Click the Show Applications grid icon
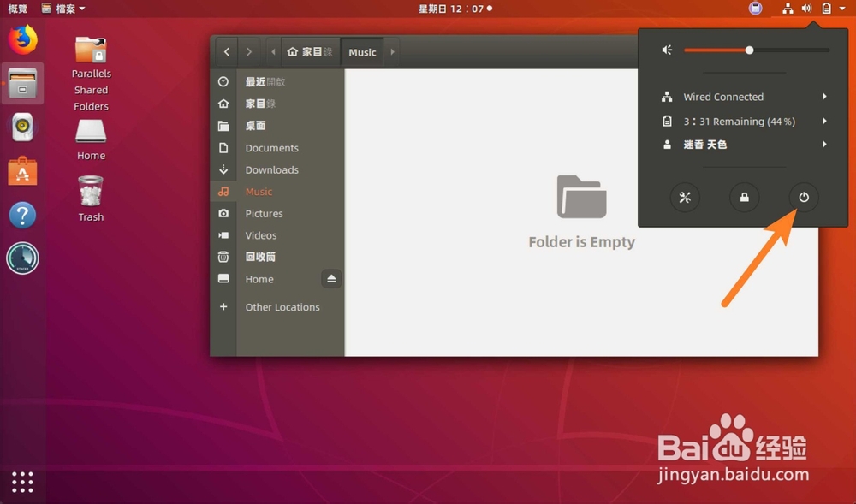856x504 pixels. pos(21,482)
